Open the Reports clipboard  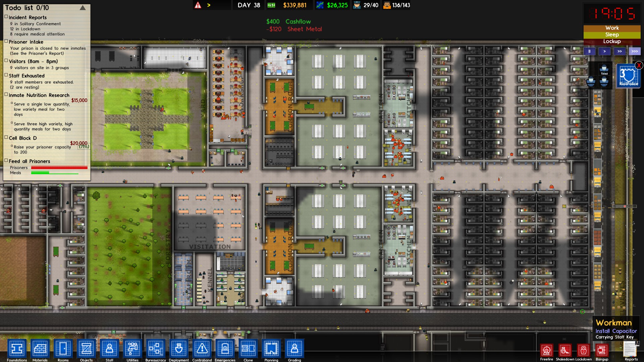click(631, 349)
